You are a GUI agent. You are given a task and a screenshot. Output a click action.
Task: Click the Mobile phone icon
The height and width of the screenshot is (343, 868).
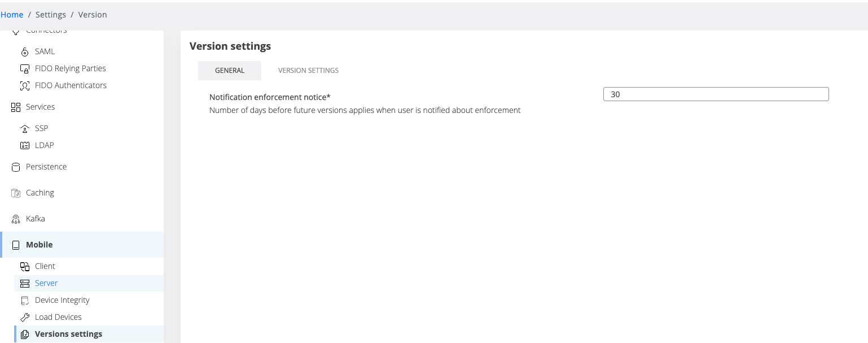point(16,245)
